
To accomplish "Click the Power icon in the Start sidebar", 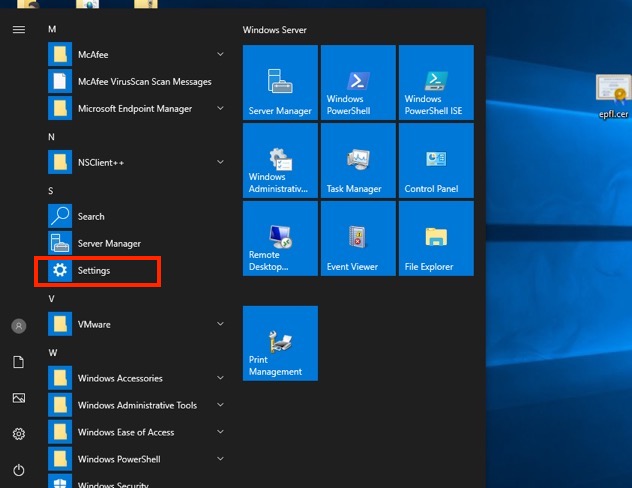I will [x=19, y=470].
